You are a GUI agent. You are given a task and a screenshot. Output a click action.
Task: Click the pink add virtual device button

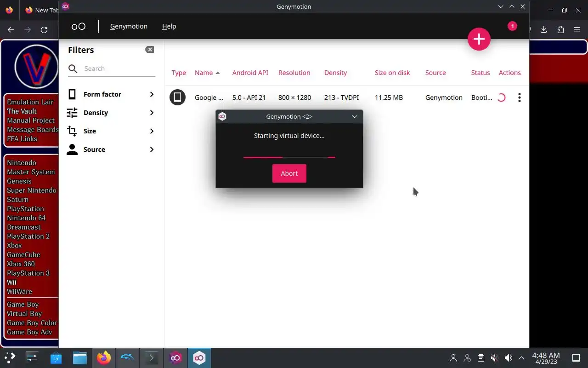click(x=479, y=39)
